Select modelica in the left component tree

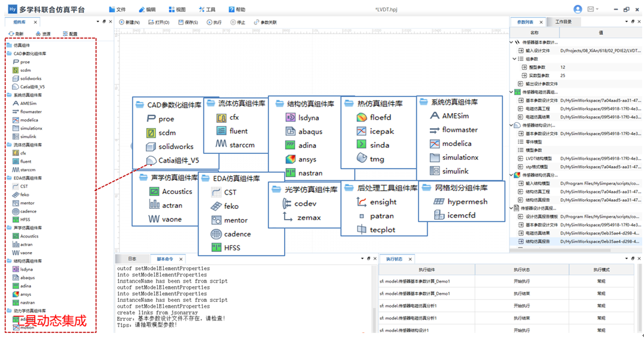26,120
